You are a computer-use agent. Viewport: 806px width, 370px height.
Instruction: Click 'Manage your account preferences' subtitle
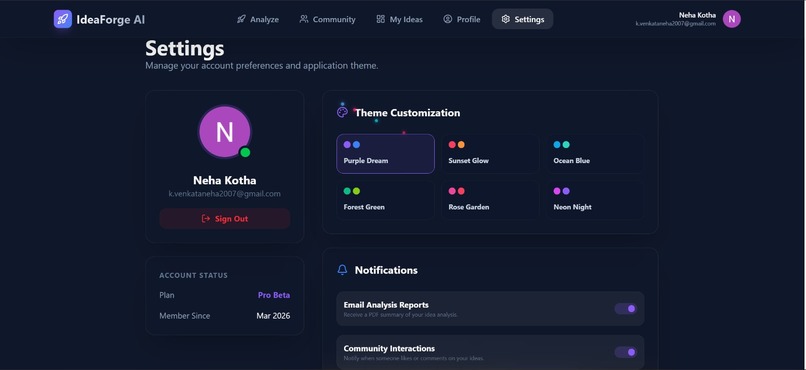pos(262,66)
